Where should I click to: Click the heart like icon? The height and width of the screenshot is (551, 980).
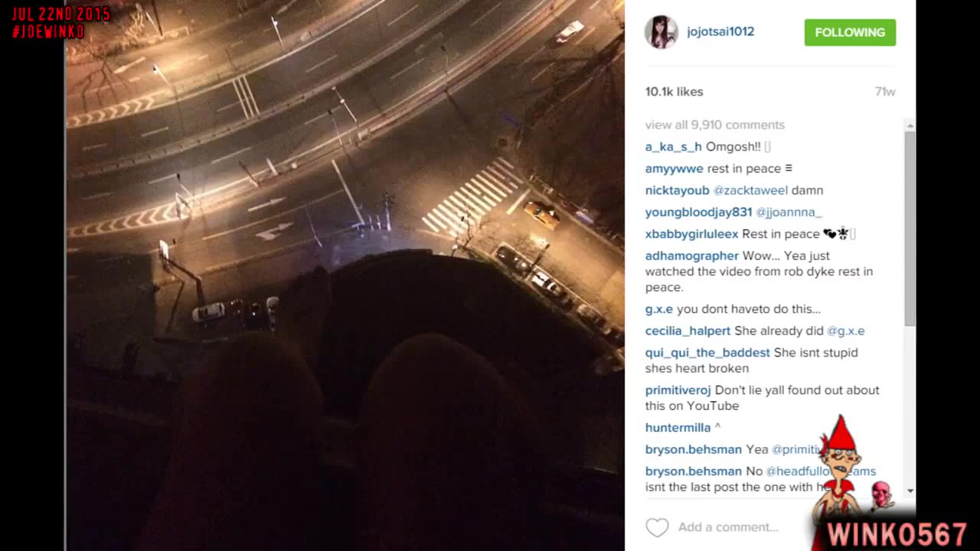(x=657, y=527)
